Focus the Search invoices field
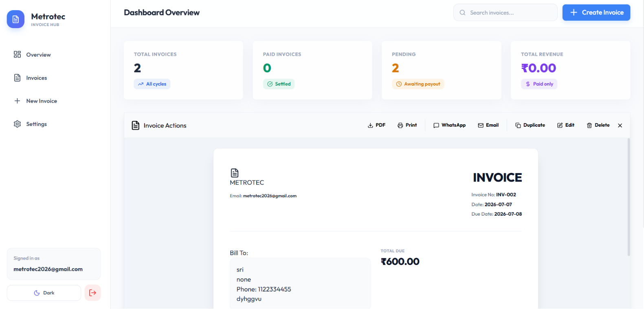 tap(505, 13)
